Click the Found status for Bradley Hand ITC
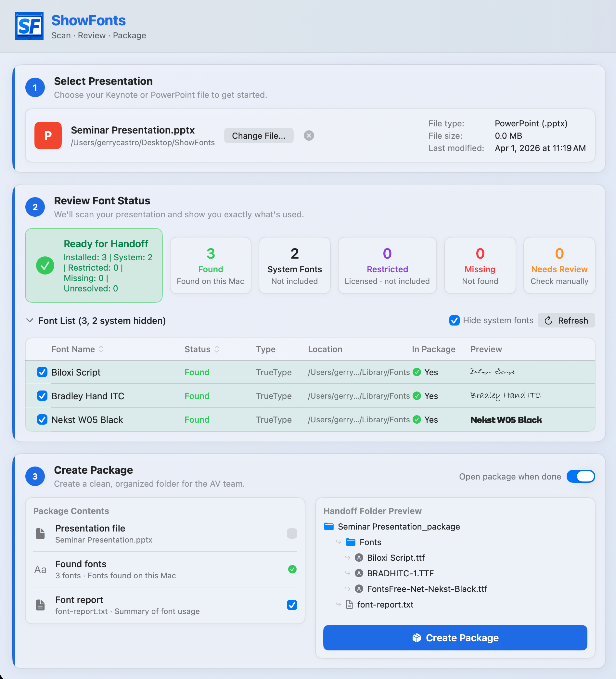This screenshot has height=679, width=616. tap(197, 396)
